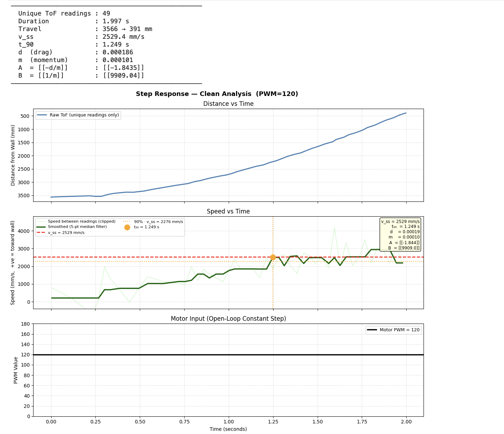Select the Distance vs Time subplot title

[x=228, y=103]
